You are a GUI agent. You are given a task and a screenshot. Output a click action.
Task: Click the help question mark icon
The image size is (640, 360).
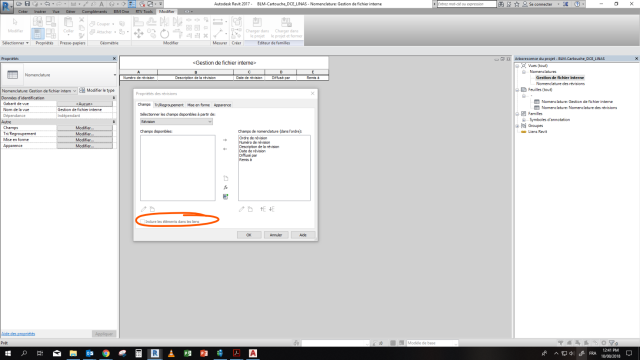click(x=577, y=4)
